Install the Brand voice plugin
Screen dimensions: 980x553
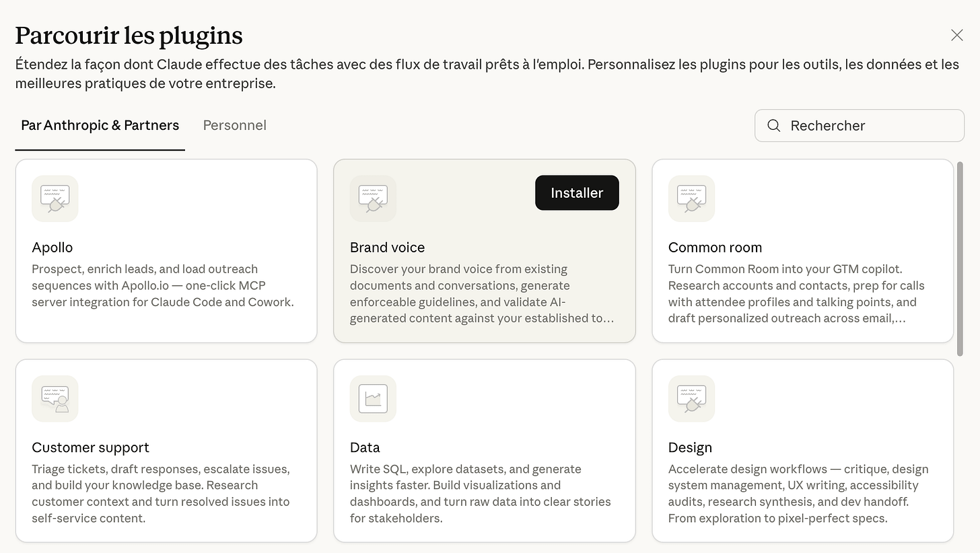point(577,193)
